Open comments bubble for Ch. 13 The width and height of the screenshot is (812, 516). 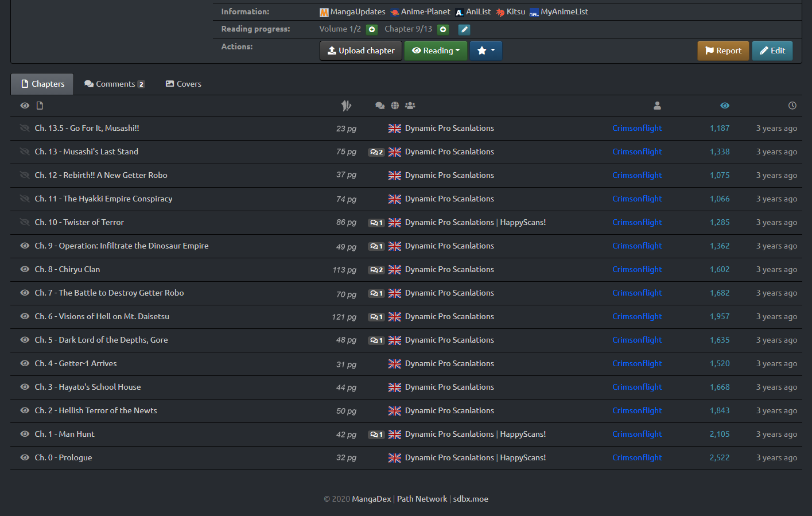(x=376, y=152)
